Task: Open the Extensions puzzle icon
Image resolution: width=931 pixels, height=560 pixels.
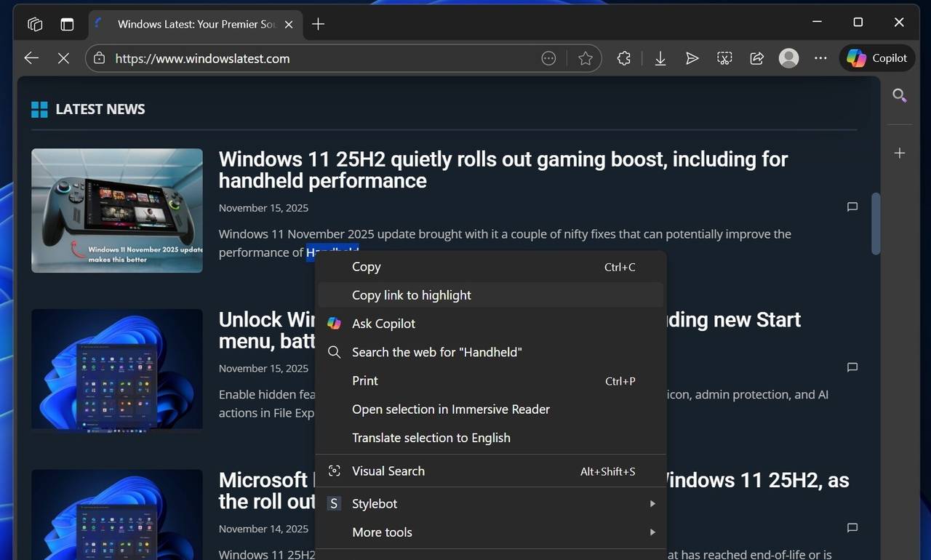Action: click(623, 58)
